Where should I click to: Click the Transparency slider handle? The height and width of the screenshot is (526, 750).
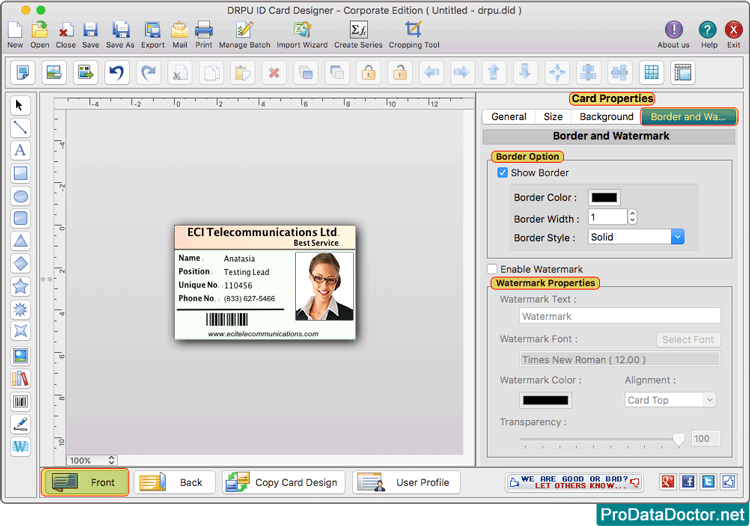pos(678,439)
